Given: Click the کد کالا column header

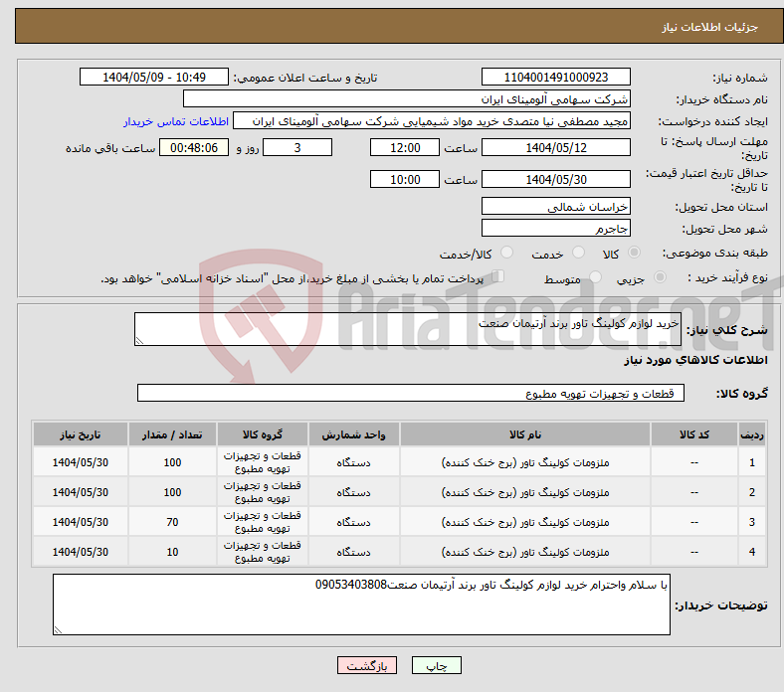Looking at the screenshot, I should [x=694, y=434].
